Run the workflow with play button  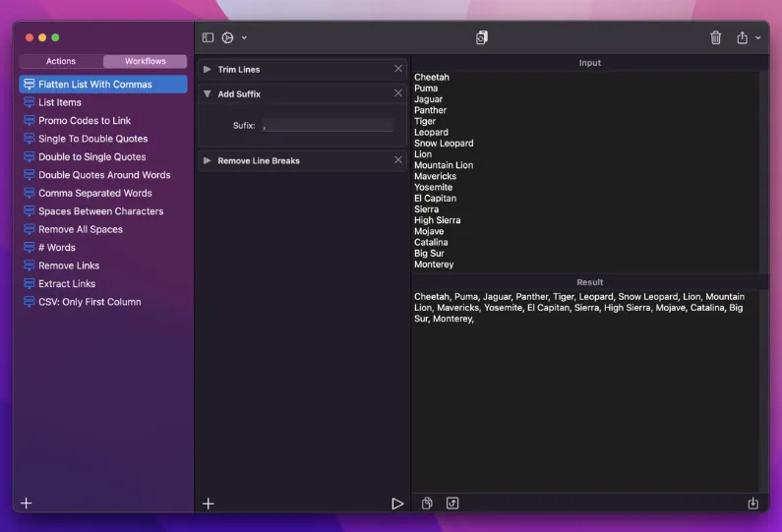(x=397, y=503)
